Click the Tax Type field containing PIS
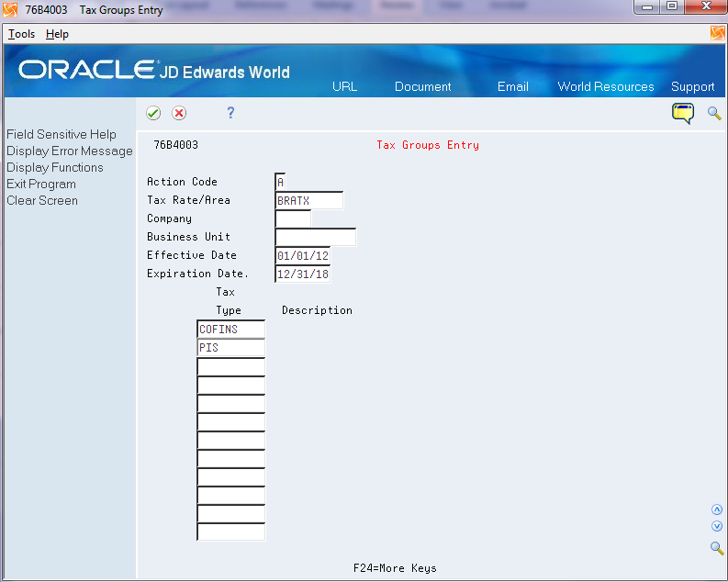 [230, 348]
